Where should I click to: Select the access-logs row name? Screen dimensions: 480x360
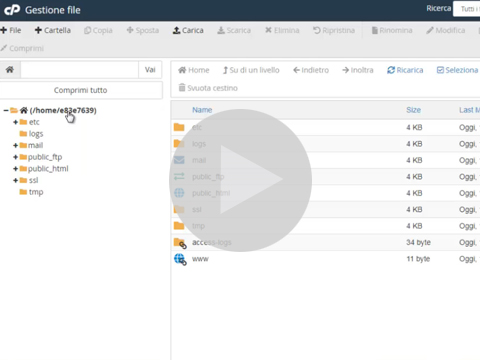[211, 242]
